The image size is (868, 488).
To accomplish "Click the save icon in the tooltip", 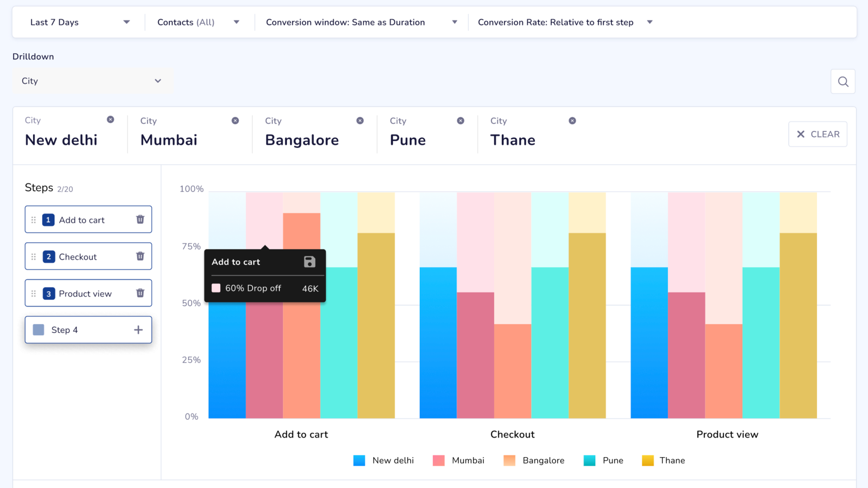I will [309, 261].
